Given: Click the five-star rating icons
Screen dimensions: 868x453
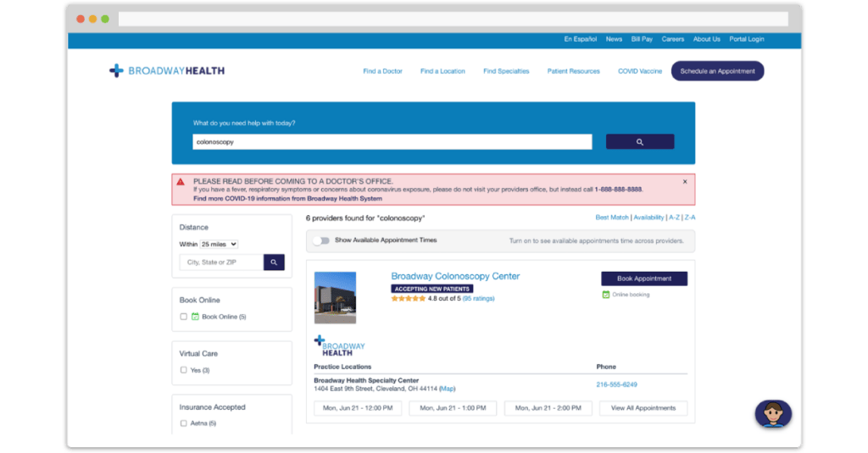Looking at the screenshot, I should tap(409, 299).
